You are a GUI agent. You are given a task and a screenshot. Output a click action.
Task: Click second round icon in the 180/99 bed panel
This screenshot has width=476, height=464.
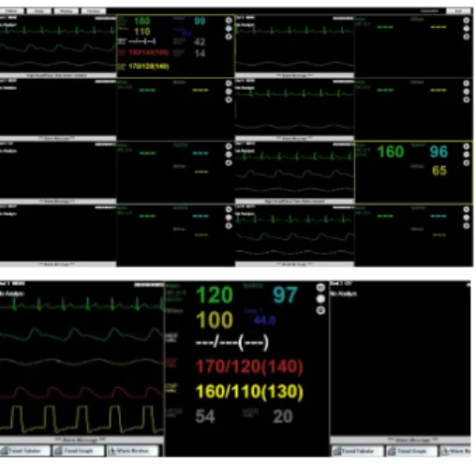(x=229, y=28)
